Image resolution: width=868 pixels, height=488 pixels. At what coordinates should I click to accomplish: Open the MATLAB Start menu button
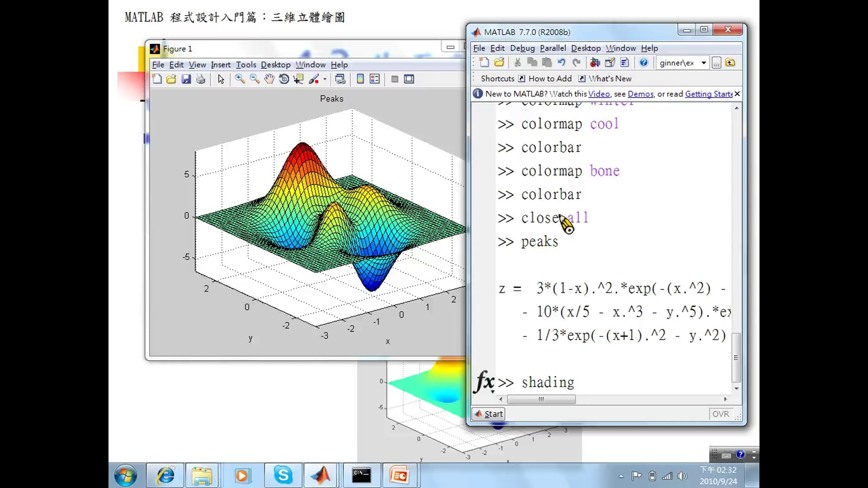489,414
